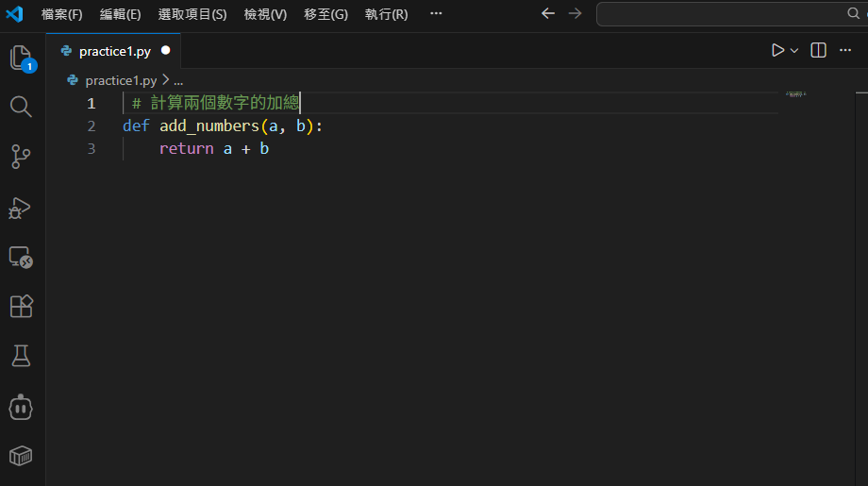The height and width of the screenshot is (486, 868).
Task: Open the 檔案(F) menu
Action: point(62,14)
